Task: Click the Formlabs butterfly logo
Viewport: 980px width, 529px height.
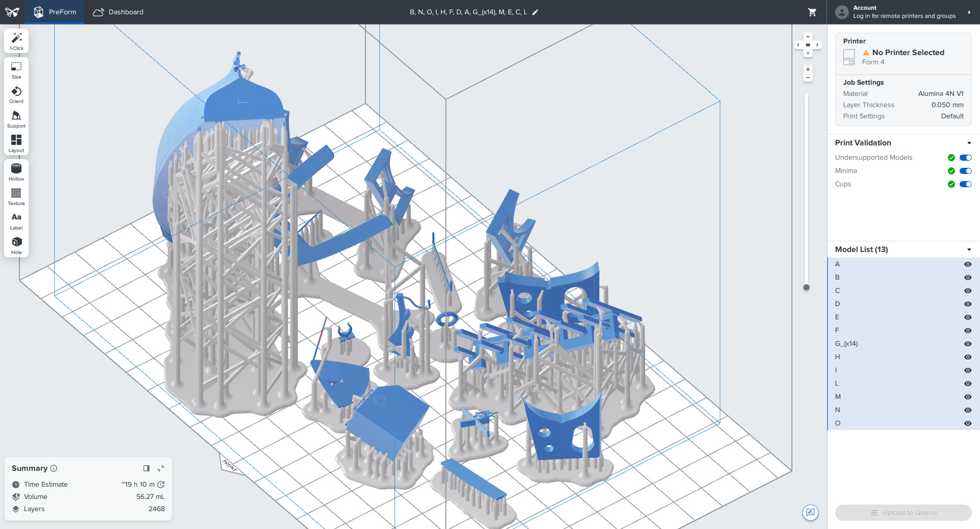Action: click(12, 12)
